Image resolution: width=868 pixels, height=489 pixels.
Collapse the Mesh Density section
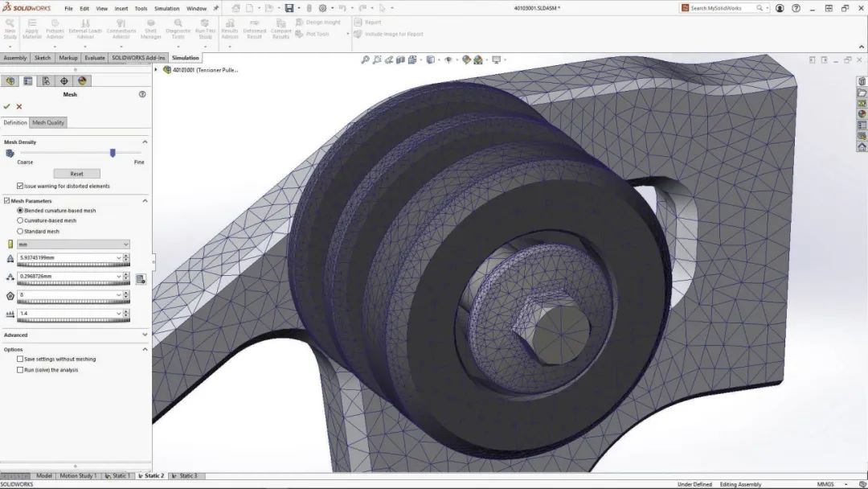tap(143, 141)
